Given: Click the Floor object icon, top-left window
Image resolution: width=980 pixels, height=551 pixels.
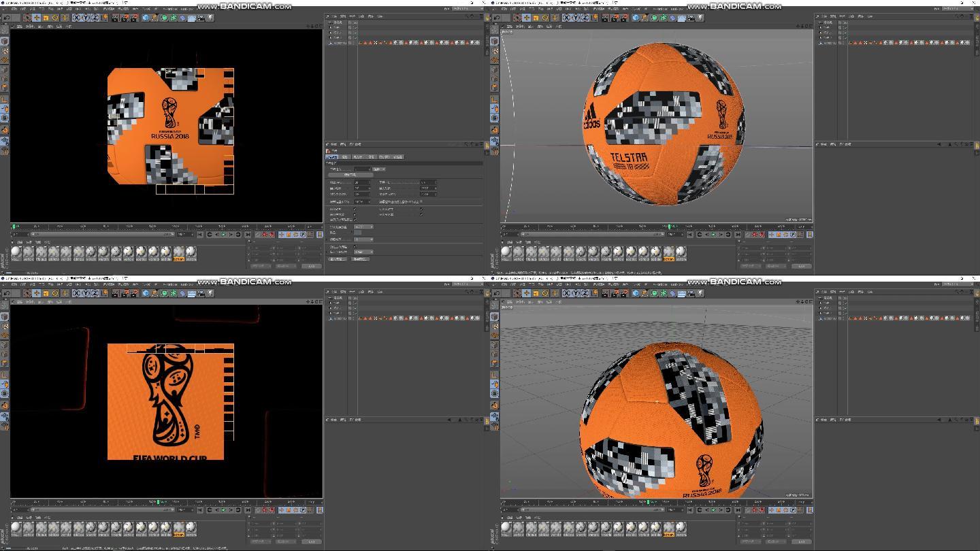Looking at the screenshot, I should click(x=191, y=18).
